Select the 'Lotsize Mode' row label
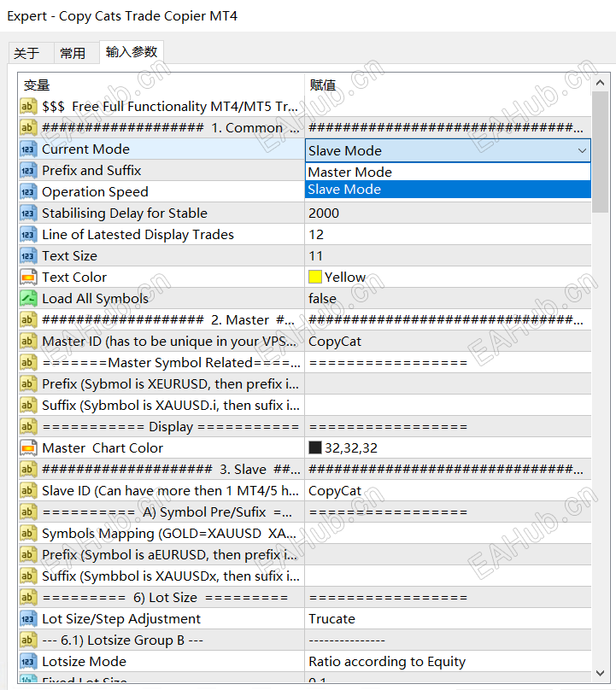This screenshot has width=616, height=690. point(84,662)
